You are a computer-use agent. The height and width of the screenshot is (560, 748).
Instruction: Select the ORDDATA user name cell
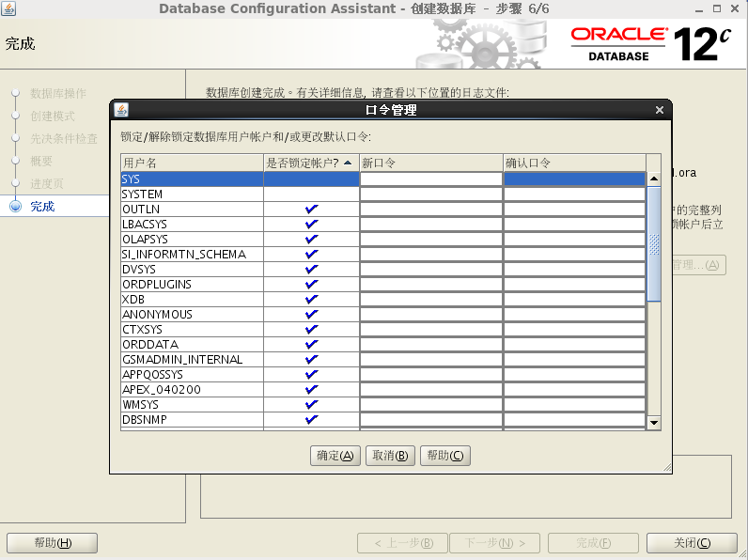coord(193,345)
